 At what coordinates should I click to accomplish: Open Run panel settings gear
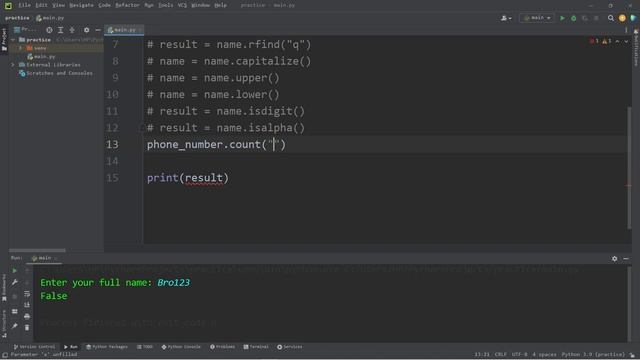(x=614, y=258)
